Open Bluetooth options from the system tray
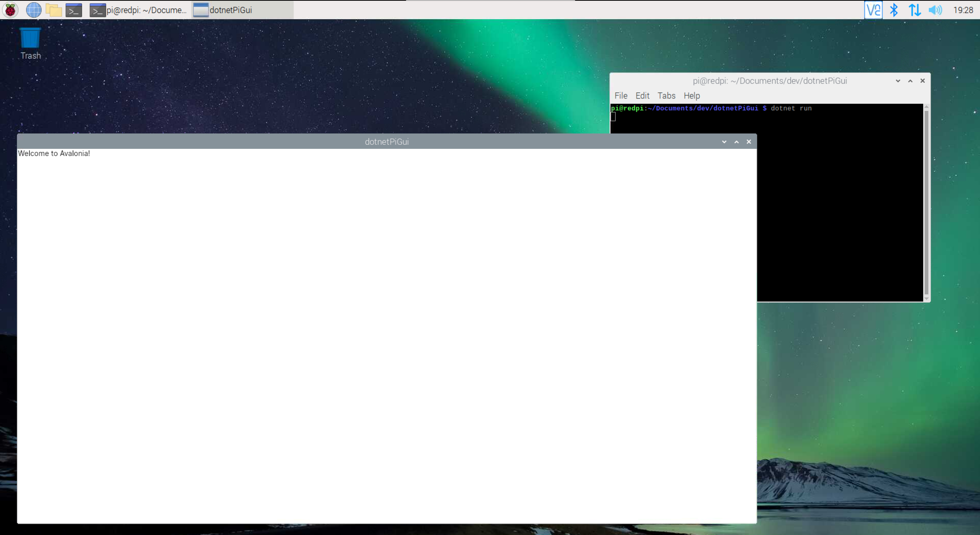 coord(894,10)
